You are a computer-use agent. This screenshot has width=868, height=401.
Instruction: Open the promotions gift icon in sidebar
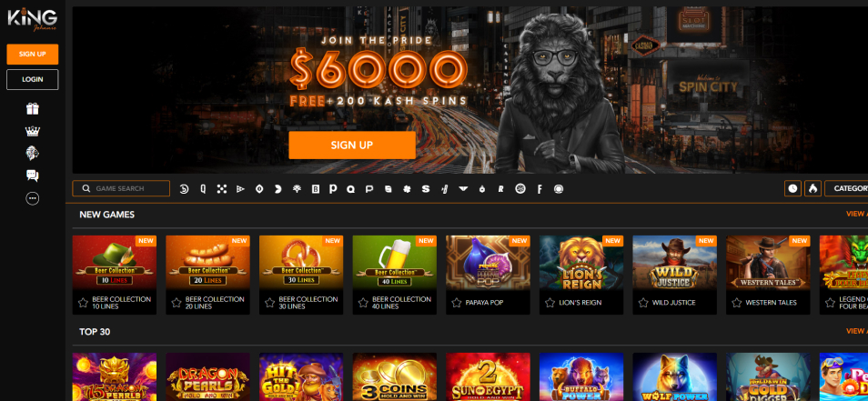[x=33, y=109]
